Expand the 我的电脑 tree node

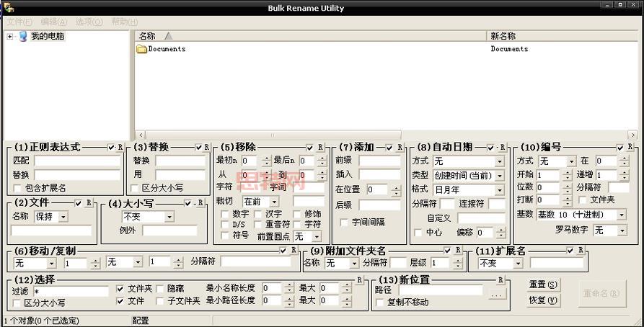point(10,37)
